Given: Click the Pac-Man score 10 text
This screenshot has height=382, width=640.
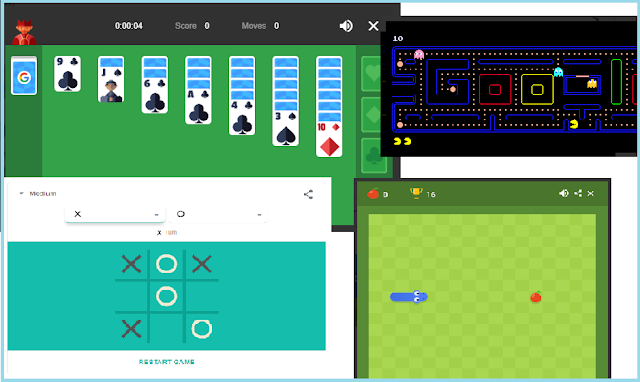Looking at the screenshot, I should tap(398, 38).
